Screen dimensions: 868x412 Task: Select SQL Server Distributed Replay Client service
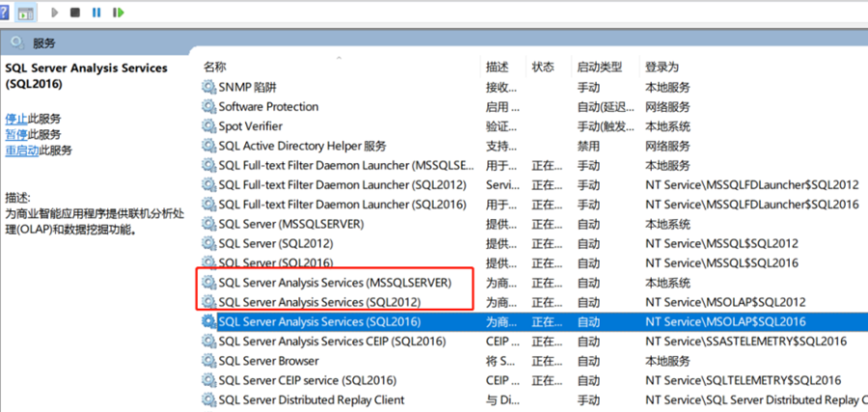click(311, 399)
